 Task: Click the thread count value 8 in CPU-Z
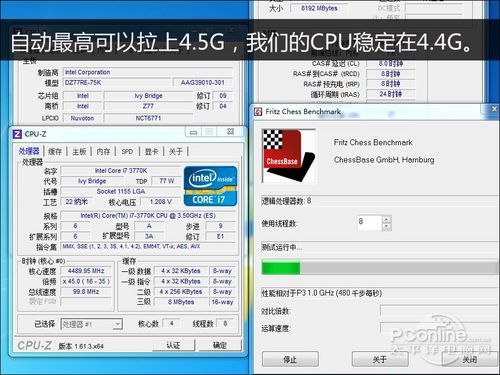coord(225,323)
